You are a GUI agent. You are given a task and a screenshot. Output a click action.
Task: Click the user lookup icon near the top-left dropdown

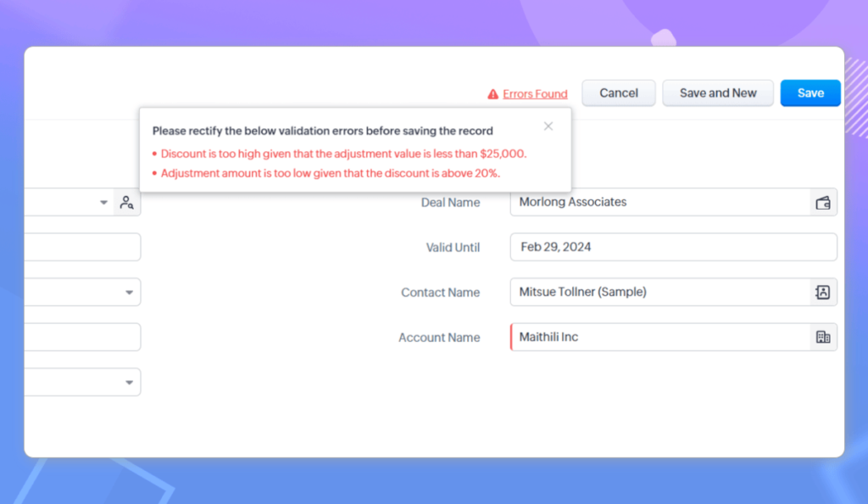(126, 202)
